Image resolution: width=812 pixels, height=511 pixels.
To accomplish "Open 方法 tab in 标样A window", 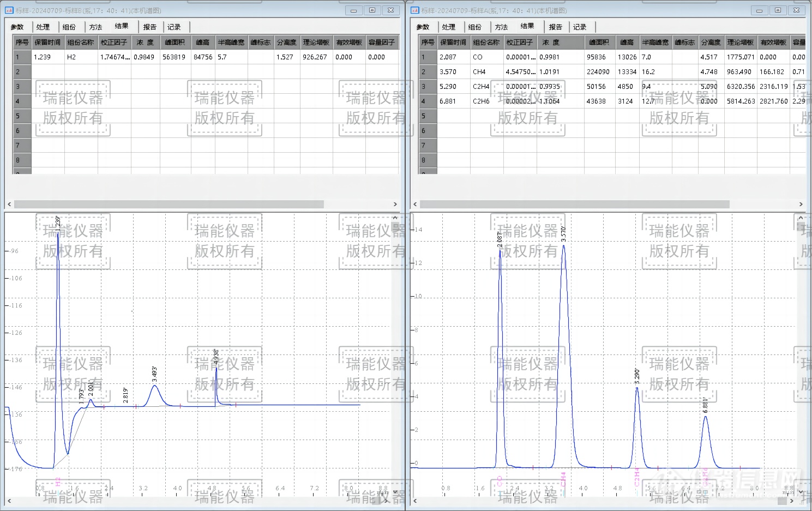I will click(501, 27).
